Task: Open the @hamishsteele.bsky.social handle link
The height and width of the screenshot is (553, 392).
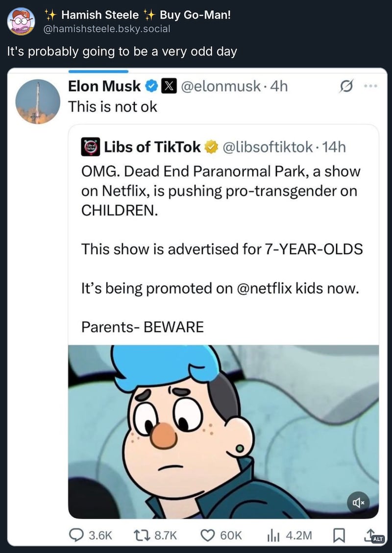Action: 107,28
